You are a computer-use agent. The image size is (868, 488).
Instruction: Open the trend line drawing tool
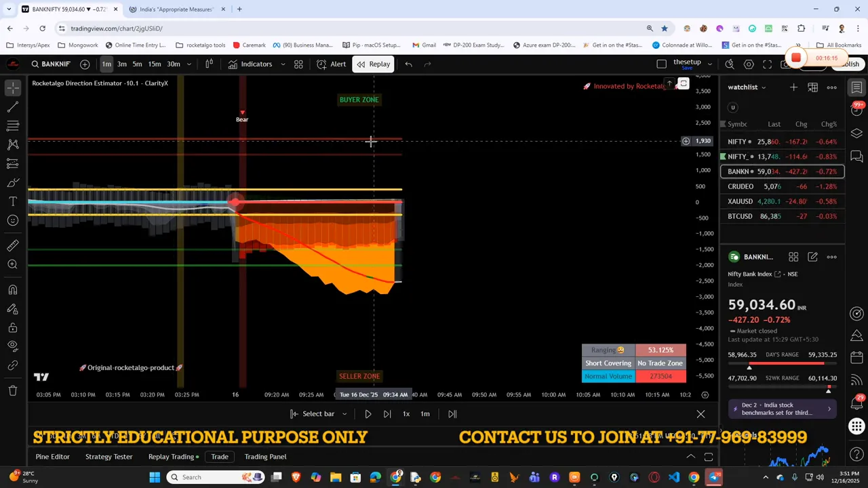12,106
